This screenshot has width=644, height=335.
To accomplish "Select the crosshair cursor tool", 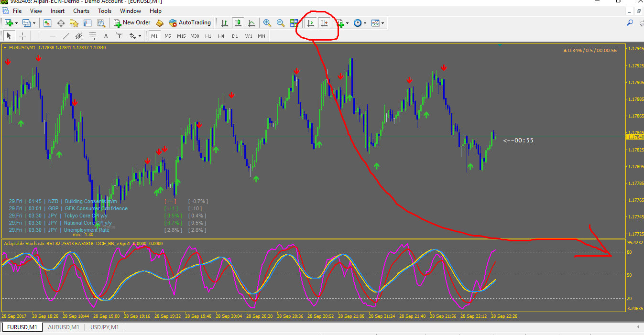I will (22, 36).
